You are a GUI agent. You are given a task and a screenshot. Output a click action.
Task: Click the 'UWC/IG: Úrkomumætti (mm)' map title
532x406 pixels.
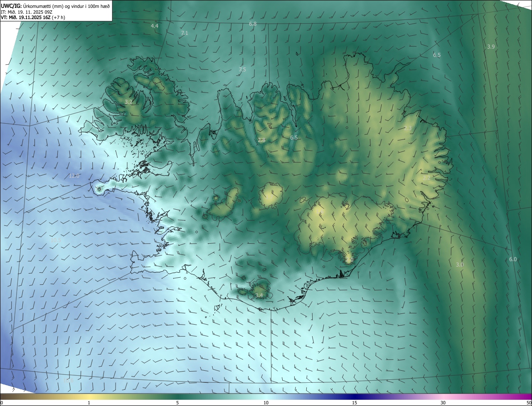coord(55,6)
